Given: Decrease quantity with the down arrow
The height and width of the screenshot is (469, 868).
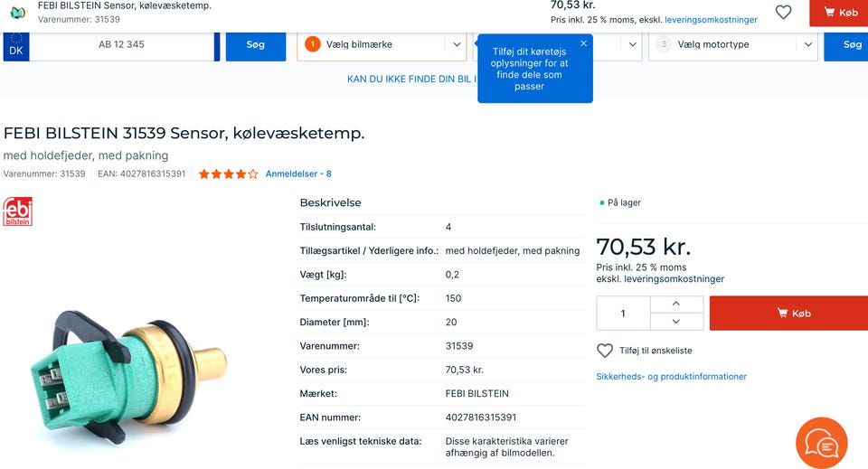Looking at the screenshot, I should (676, 322).
